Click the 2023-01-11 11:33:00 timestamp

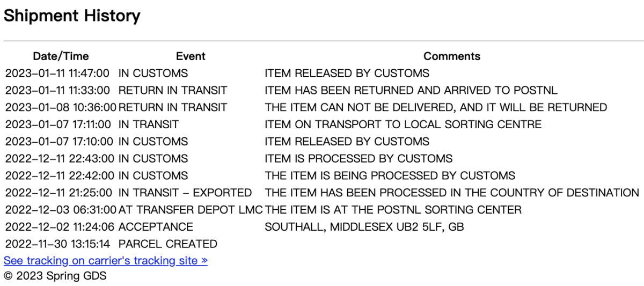pos(57,90)
